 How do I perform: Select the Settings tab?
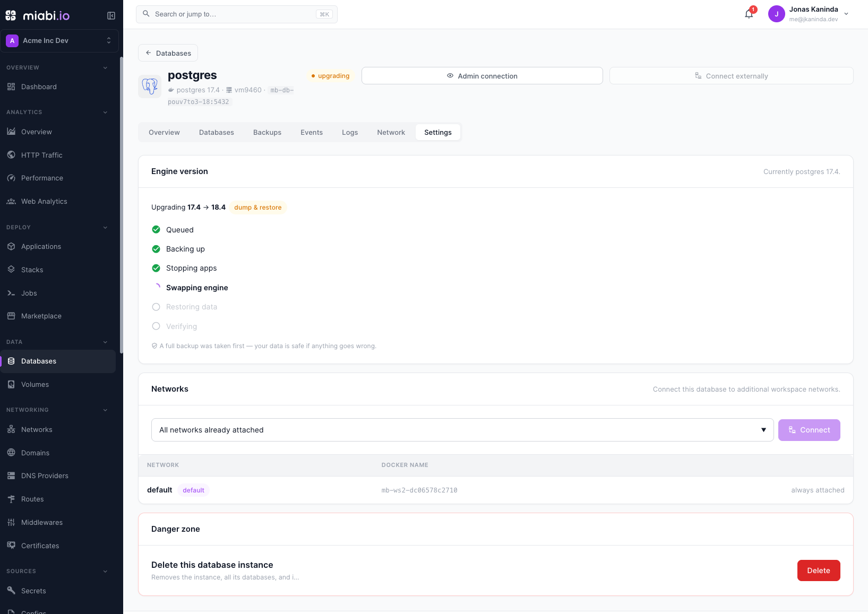point(438,132)
